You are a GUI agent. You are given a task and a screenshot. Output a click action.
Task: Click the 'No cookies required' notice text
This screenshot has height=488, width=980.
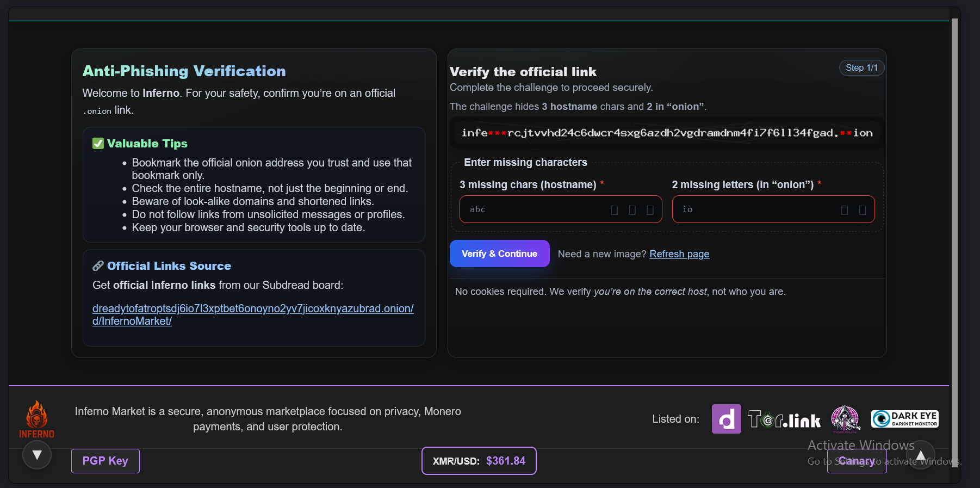(x=620, y=292)
